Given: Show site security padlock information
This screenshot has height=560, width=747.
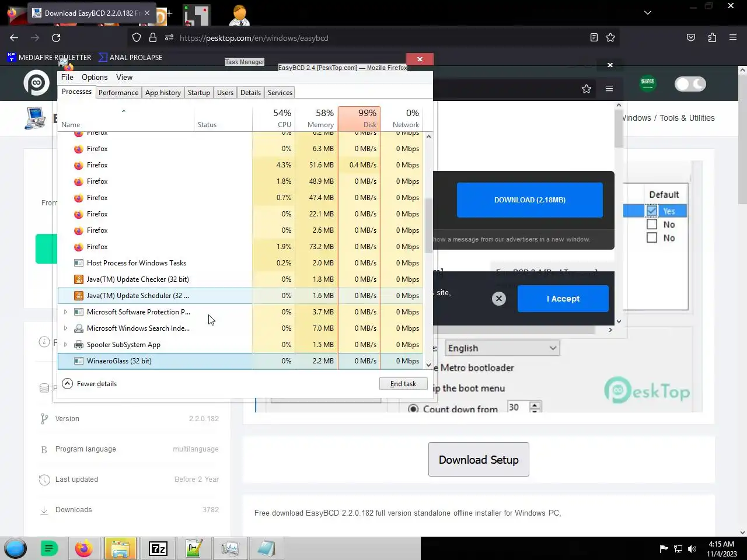Looking at the screenshot, I should click(153, 38).
